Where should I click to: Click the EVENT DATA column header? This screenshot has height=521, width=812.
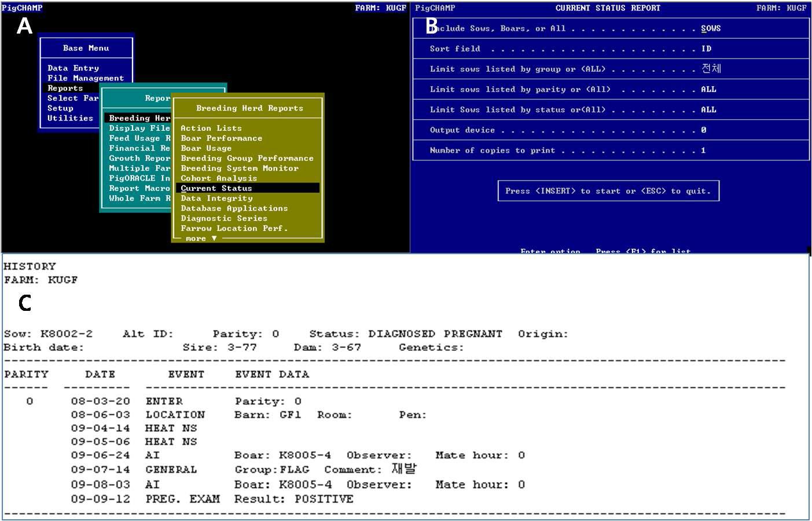click(272, 374)
